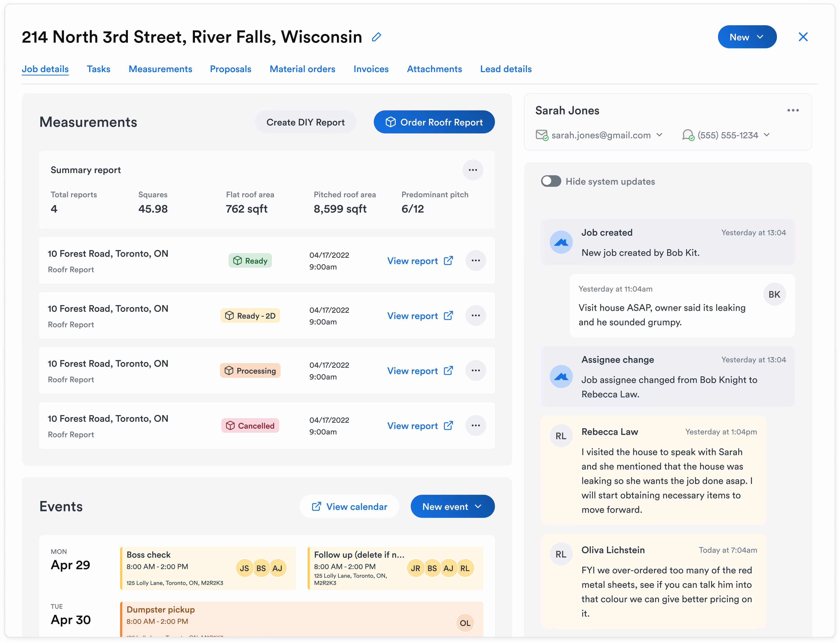Viewport: 840px width, 643px height.
Task: Open the Summary report three-dot menu
Action: pyautogui.click(x=473, y=170)
